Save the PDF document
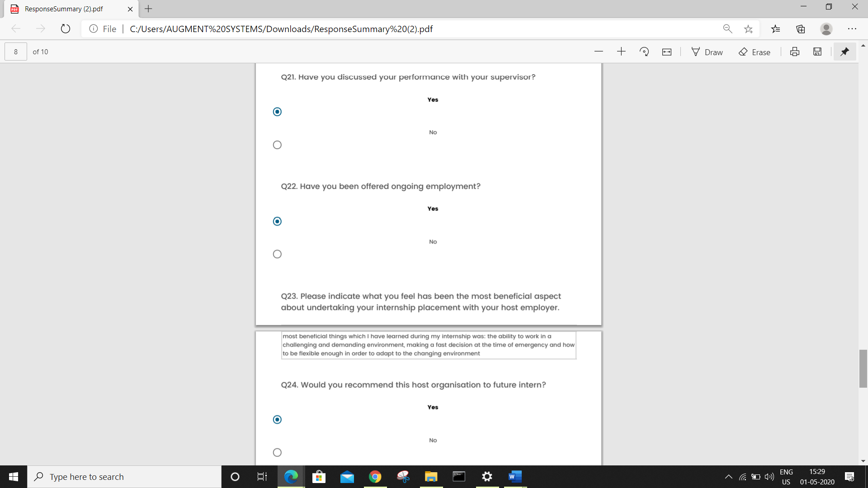Screen dimensions: 868x488 point(817,52)
